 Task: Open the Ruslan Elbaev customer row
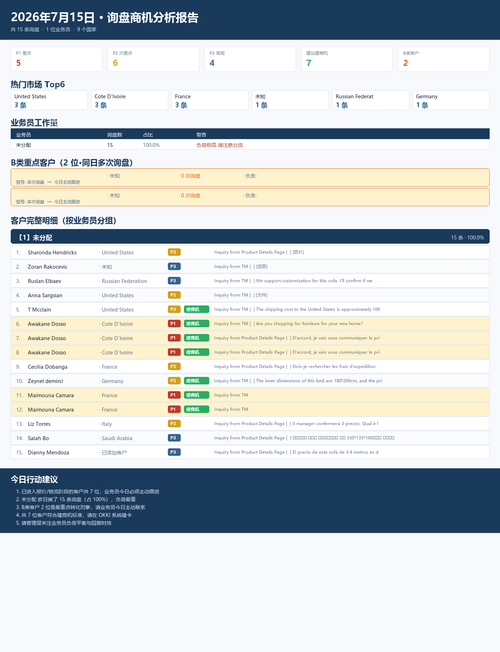point(250,281)
